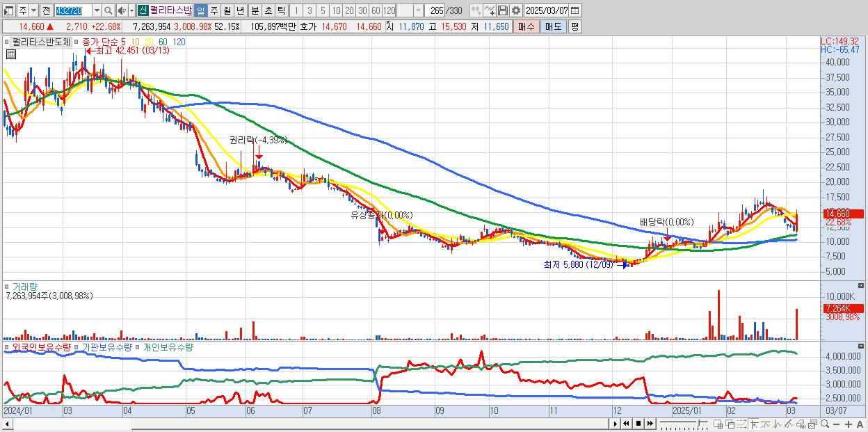The width and height of the screenshot is (868, 432).
Task: Open the calendar date picker icon
Action: tap(576, 10)
